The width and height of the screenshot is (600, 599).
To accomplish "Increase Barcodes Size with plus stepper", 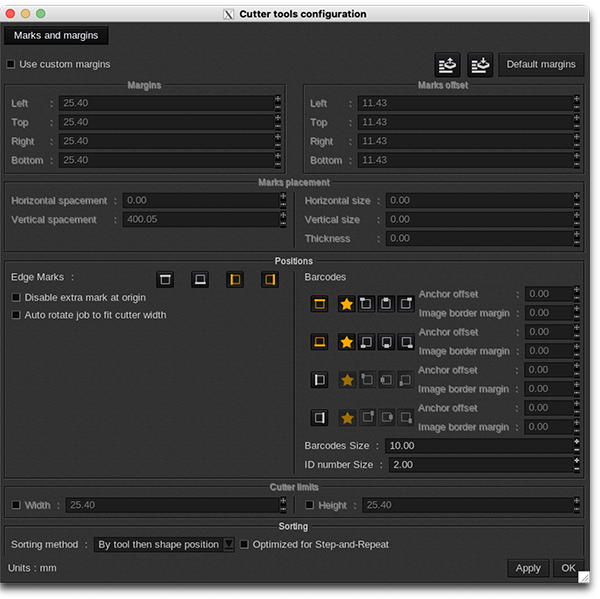I will (x=577, y=442).
